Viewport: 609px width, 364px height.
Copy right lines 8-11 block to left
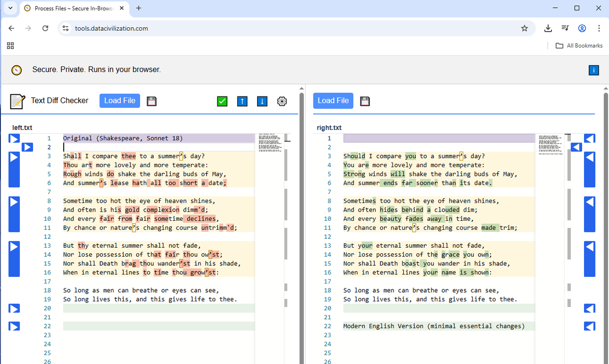589,214
